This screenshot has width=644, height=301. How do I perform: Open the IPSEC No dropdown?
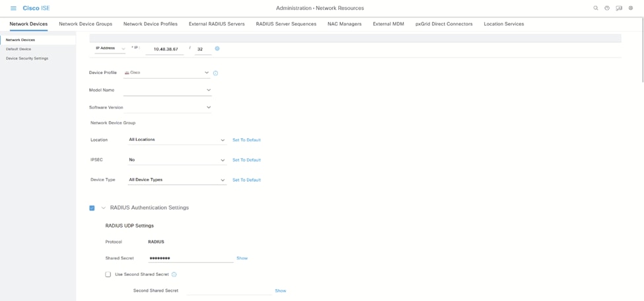tap(177, 160)
